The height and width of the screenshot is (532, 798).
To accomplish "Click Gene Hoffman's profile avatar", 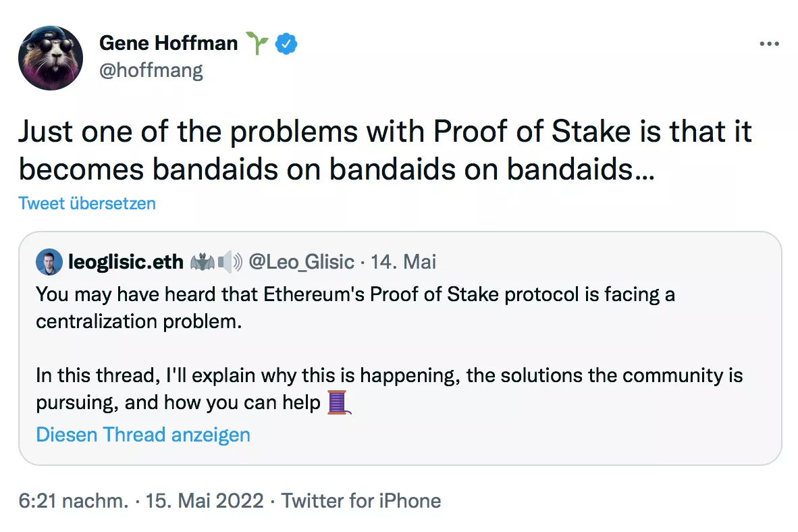I will pos(50,58).
